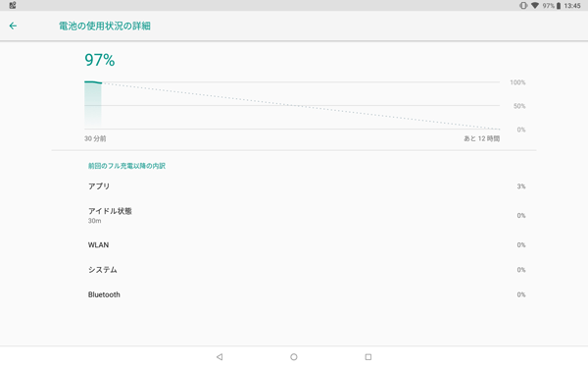Tap the 97% text in status bar
Image resolution: width=588 pixels, height=368 pixels.
548,6
